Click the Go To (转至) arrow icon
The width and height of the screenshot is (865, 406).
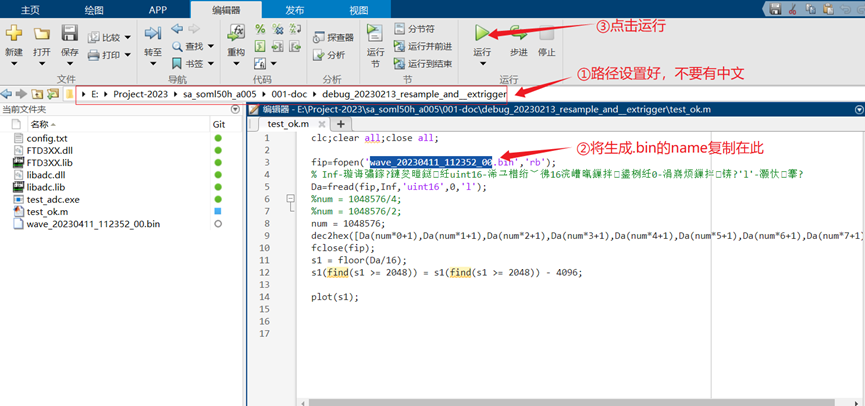(x=153, y=34)
